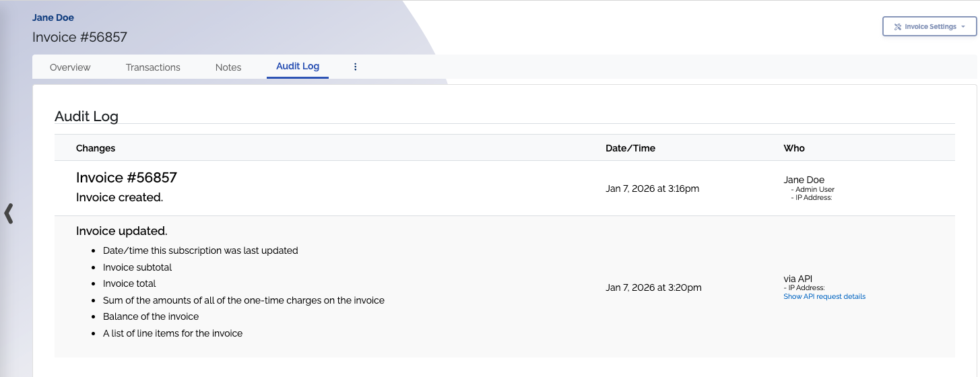The height and width of the screenshot is (377, 980).
Task: Click the Date/Time column header
Action: pyautogui.click(x=630, y=148)
